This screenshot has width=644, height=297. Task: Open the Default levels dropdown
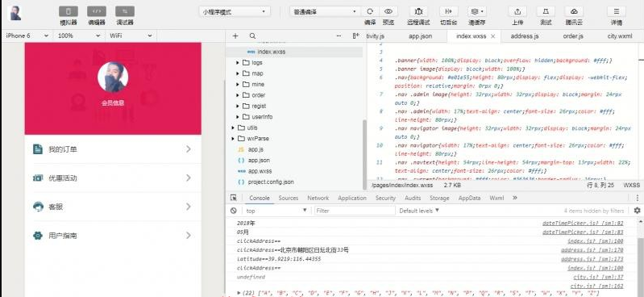(x=419, y=211)
